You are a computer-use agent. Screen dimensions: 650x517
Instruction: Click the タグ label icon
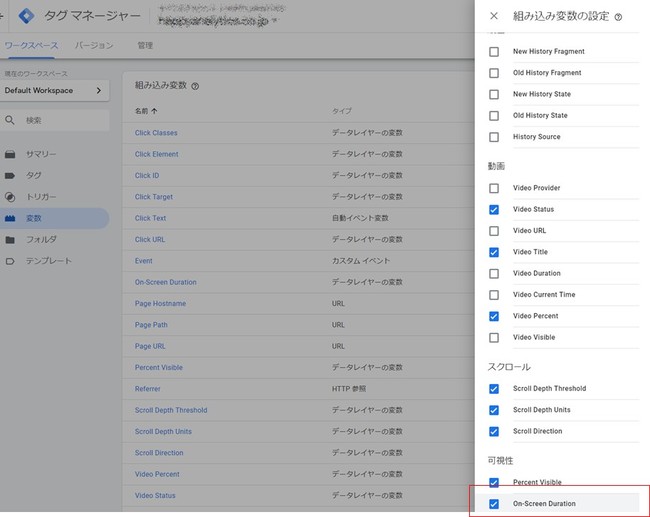[x=10, y=175]
